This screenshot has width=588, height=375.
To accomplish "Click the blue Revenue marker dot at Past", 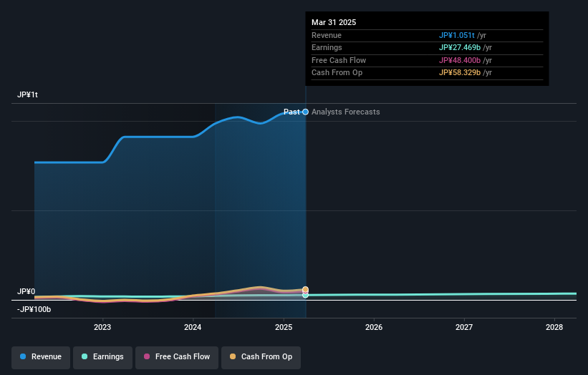I will (x=306, y=112).
